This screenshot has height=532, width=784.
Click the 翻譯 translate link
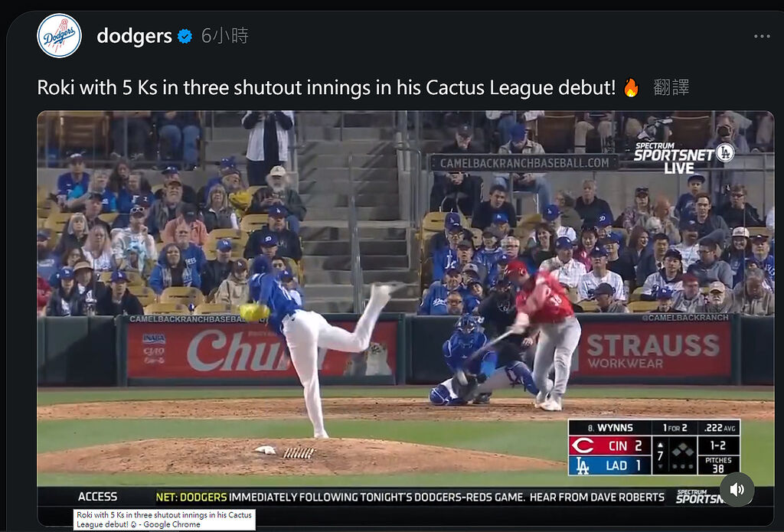pyautogui.click(x=671, y=87)
